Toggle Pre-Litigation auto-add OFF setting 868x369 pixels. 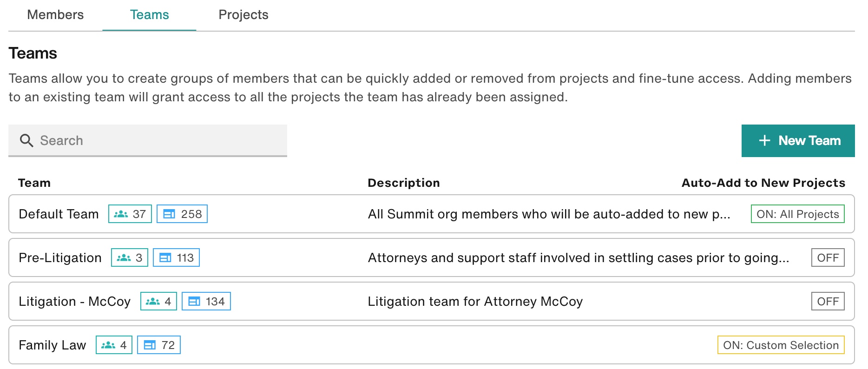coord(828,257)
